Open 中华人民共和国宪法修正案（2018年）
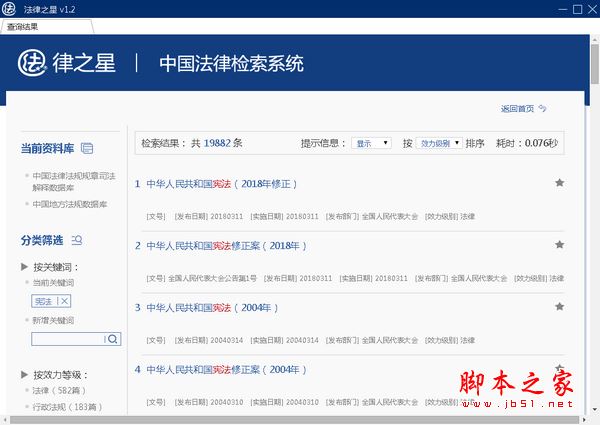Viewport: 600px width, 425px height. (x=226, y=246)
